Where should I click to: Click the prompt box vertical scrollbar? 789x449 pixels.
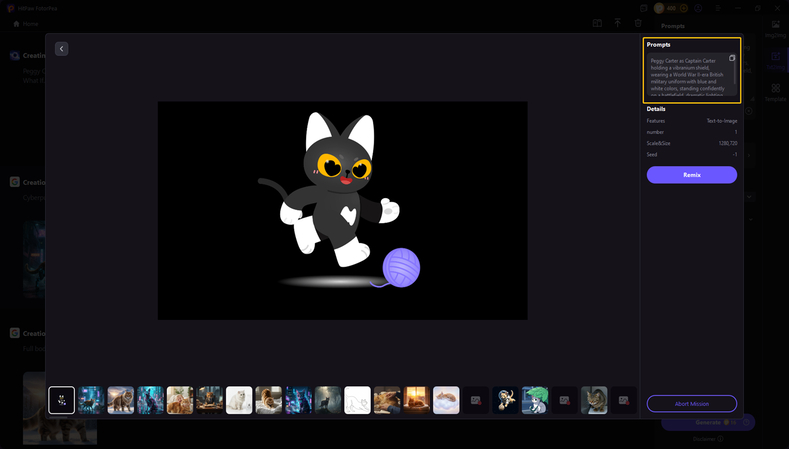click(x=735, y=70)
